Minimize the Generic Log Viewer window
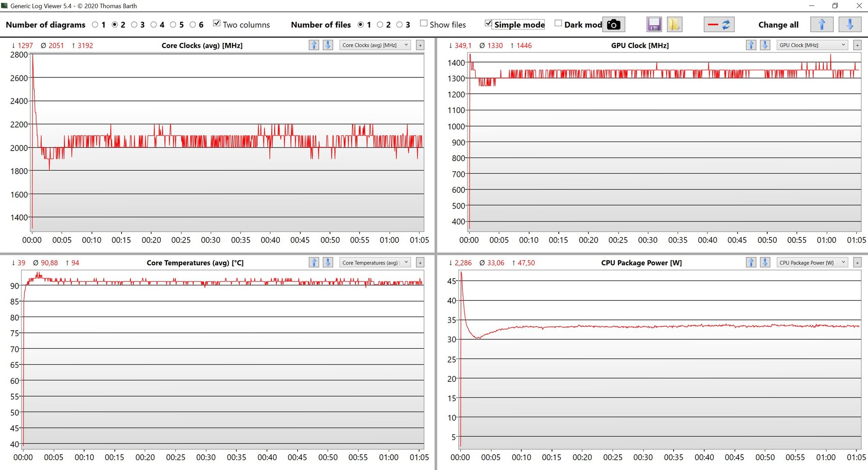Viewport: 868px width, 470px height. pos(811,6)
